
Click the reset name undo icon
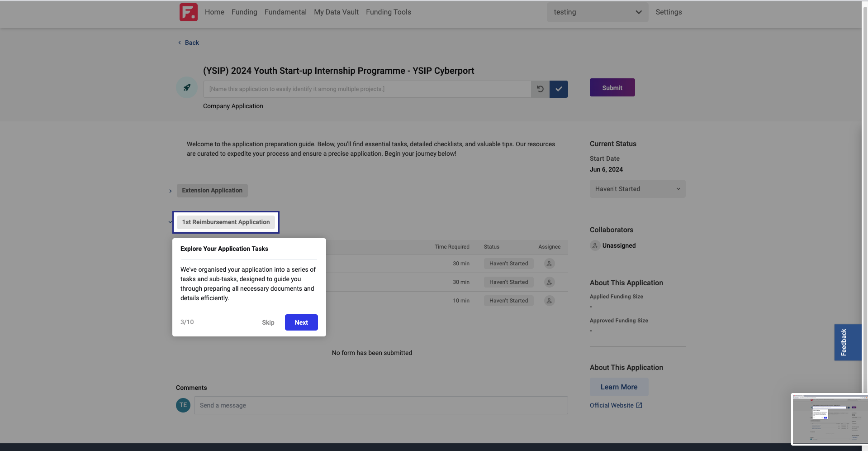(540, 89)
